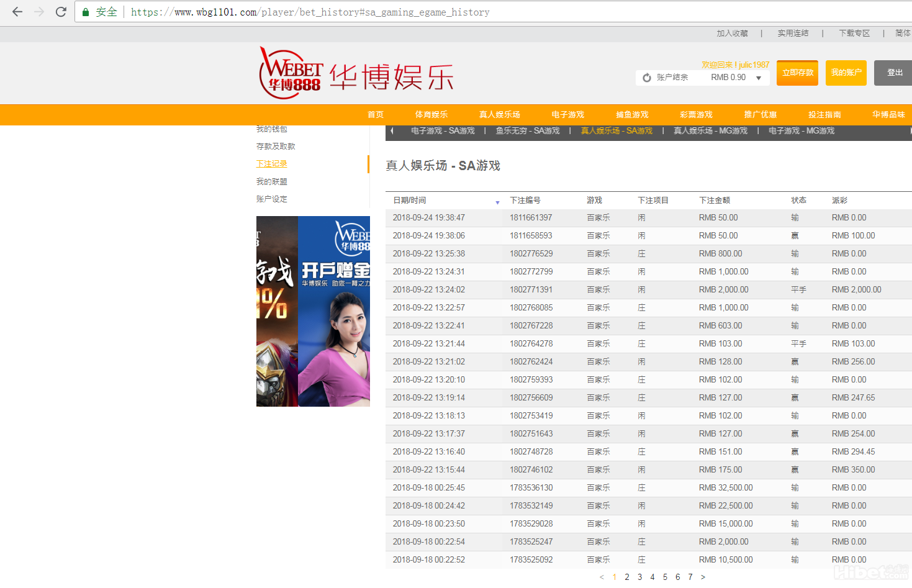Image resolution: width=912 pixels, height=588 pixels.
Task: Go to next page arrow in pagination
Action: (x=703, y=577)
